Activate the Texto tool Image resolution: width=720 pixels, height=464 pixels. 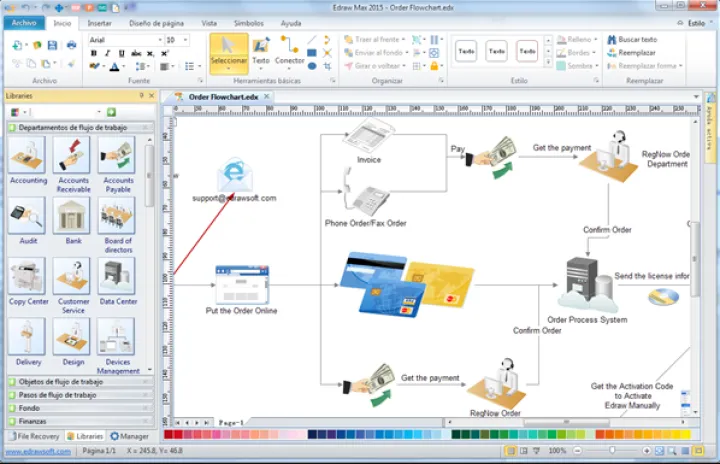pyautogui.click(x=260, y=51)
